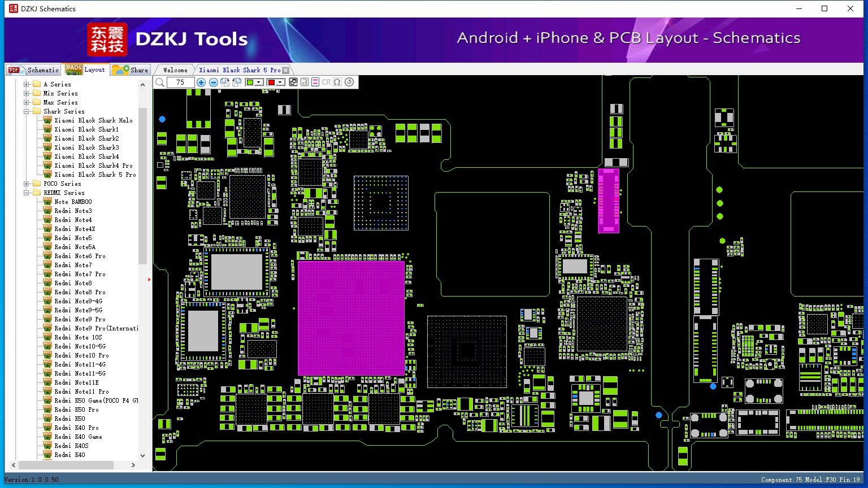Click the PADS icon beside Redmi K40

coord(47,455)
